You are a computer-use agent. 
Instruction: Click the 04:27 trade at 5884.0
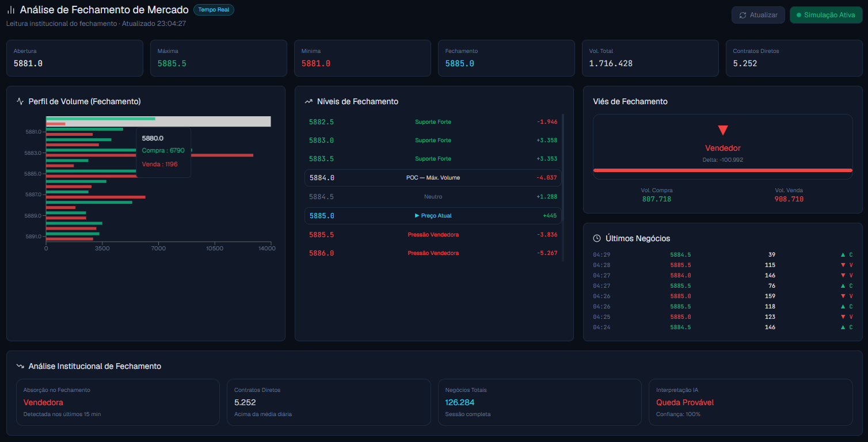click(x=723, y=275)
